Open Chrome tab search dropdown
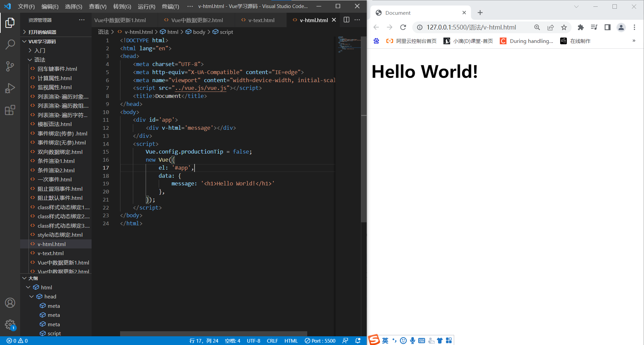This screenshot has height=345, width=644. click(576, 6)
